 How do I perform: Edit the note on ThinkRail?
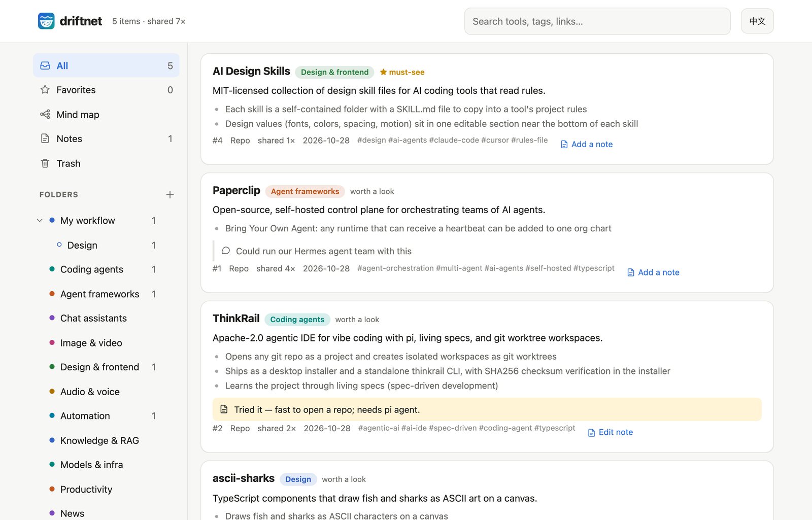(x=611, y=432)
